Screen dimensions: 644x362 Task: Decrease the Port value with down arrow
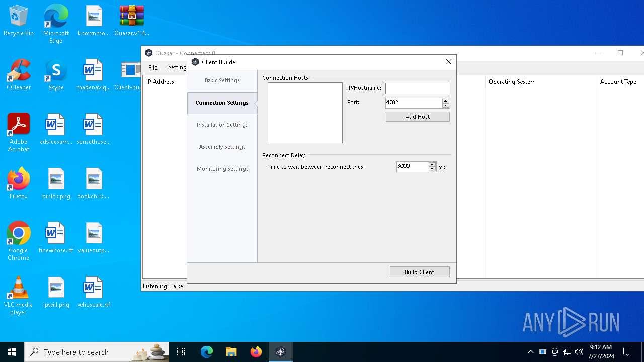point(446,105)
